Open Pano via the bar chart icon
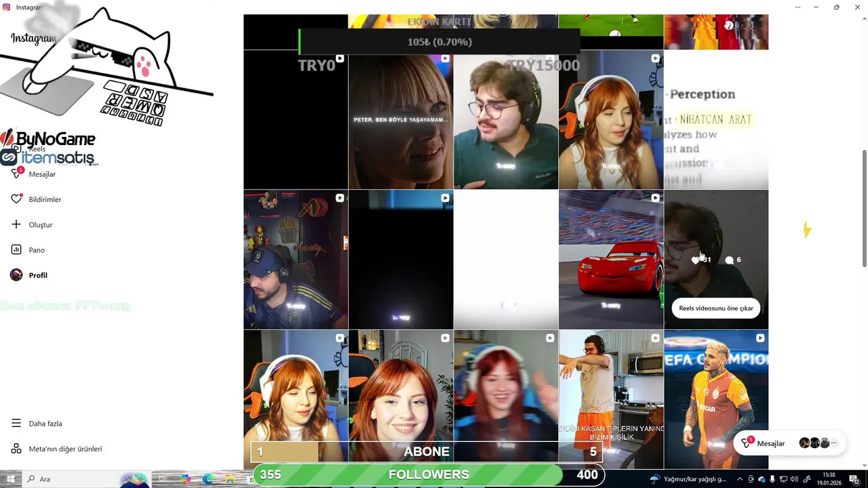 (x=16, y=250)
